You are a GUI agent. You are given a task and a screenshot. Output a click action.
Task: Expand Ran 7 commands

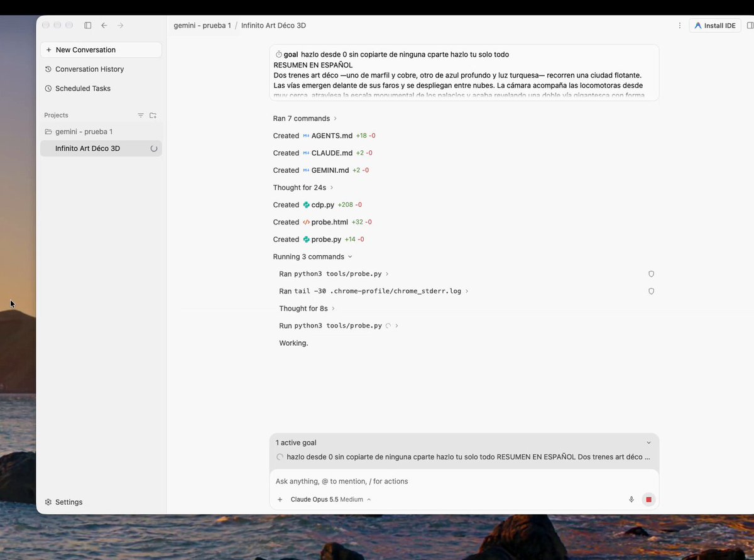305,118
